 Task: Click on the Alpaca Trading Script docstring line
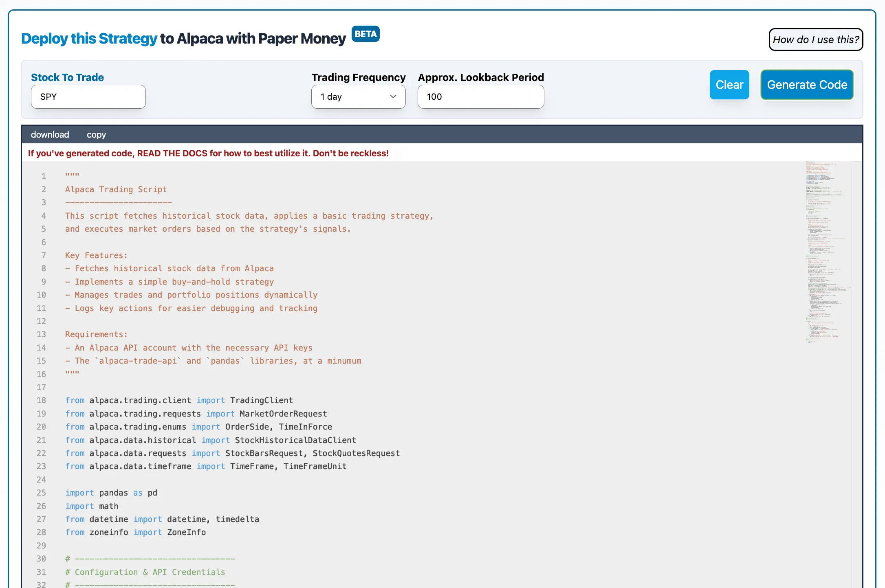click(116, 189)
